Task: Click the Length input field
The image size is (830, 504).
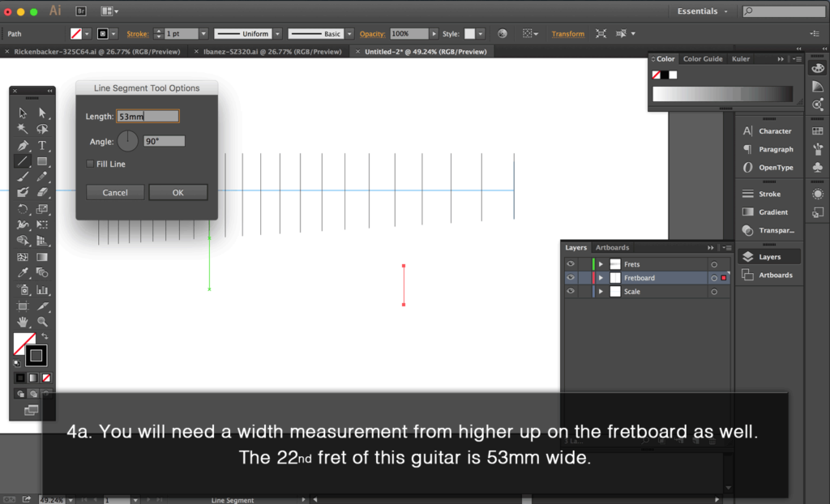Action: click(x=148, y=117)
